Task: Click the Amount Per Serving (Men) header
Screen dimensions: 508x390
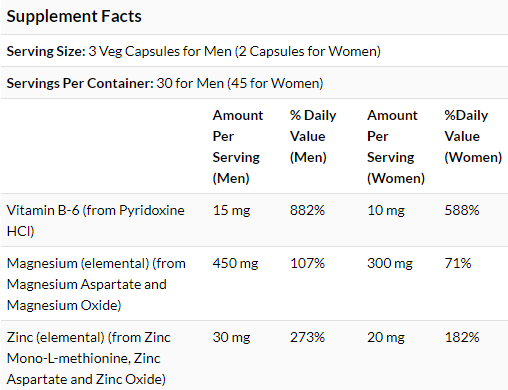Action: click(238, 147)
